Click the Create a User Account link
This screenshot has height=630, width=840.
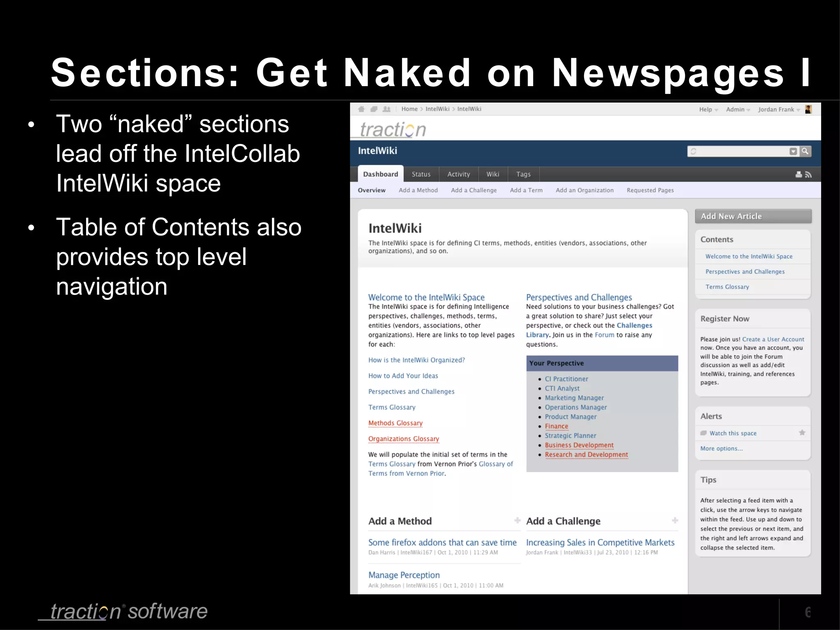click(773, 339)
